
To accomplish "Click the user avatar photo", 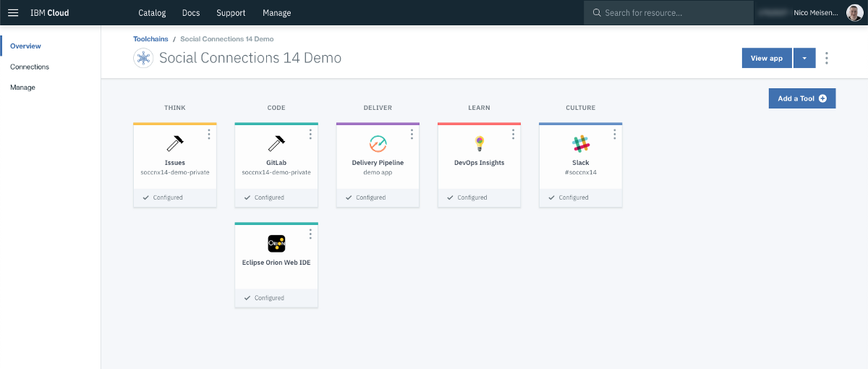I will click(x=854, y=12).
